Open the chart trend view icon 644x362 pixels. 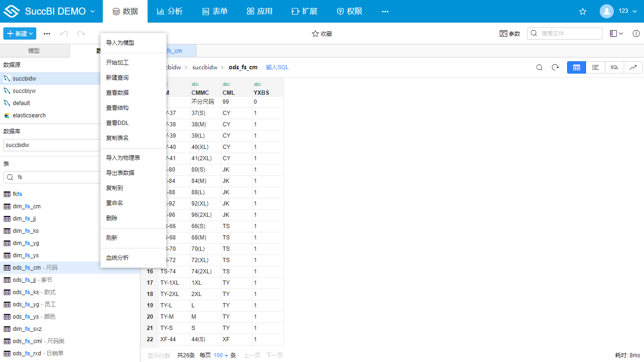[x=633, y=67]
